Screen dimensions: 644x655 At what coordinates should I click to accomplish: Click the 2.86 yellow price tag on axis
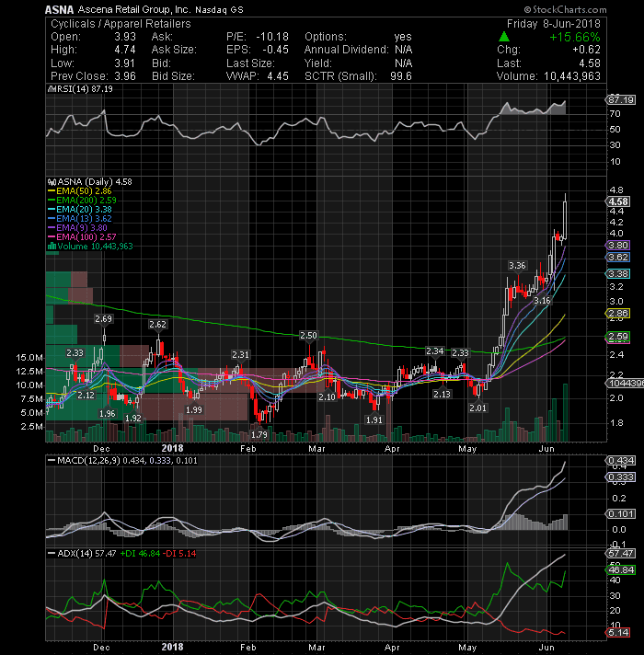(x=617, y=314)
